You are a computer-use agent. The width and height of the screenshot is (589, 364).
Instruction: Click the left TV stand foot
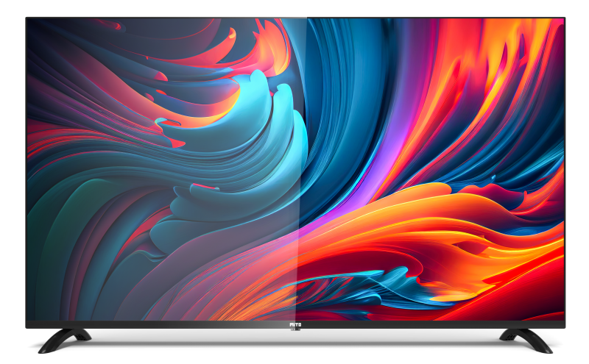click(63, 339)
